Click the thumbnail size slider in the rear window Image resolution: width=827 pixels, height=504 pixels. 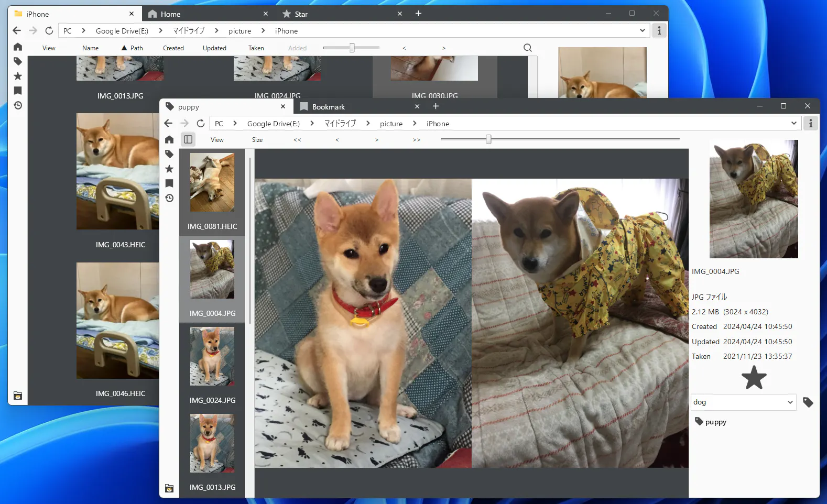352,48
